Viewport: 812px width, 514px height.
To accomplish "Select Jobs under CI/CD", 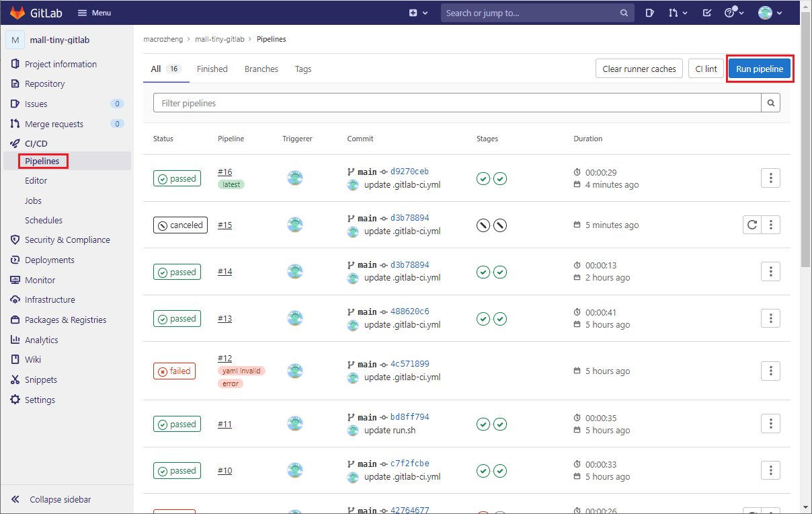I will [x=33, y=200].
